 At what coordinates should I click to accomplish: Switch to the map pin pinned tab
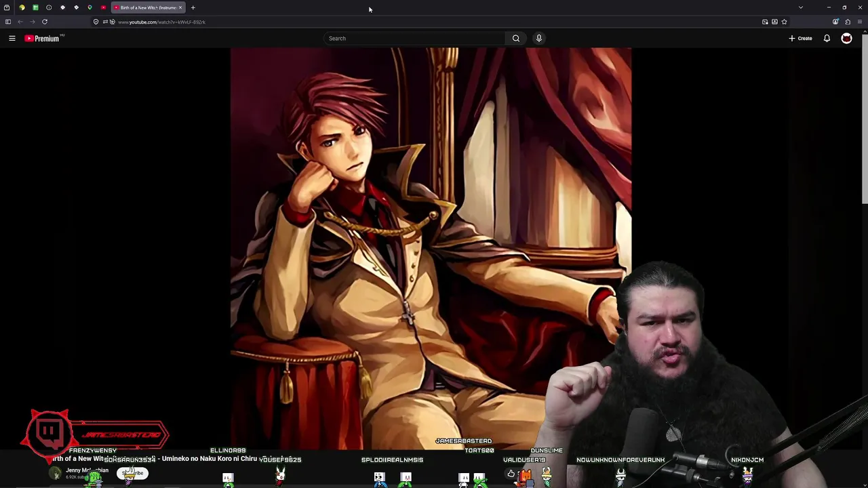click(90, 7)
